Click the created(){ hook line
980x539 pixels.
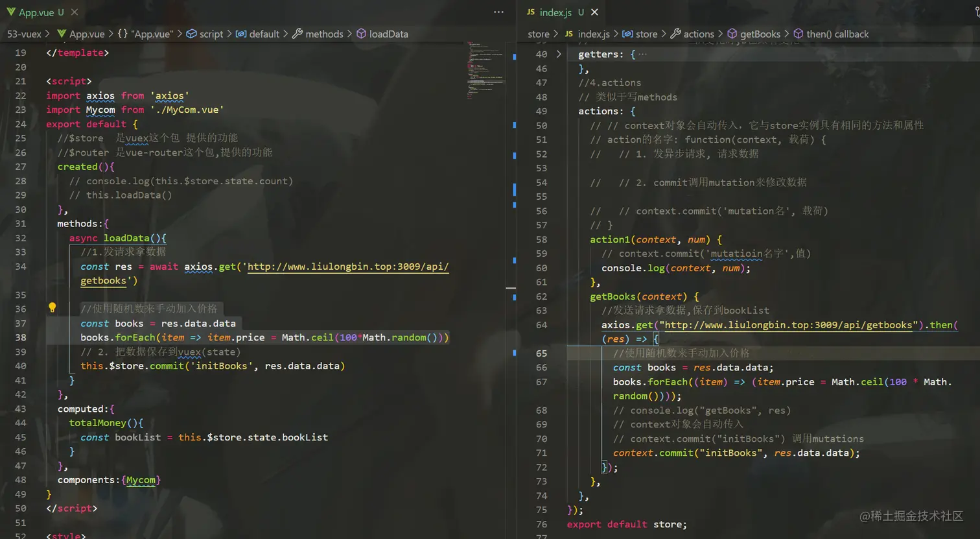click(x=86, y=167)
